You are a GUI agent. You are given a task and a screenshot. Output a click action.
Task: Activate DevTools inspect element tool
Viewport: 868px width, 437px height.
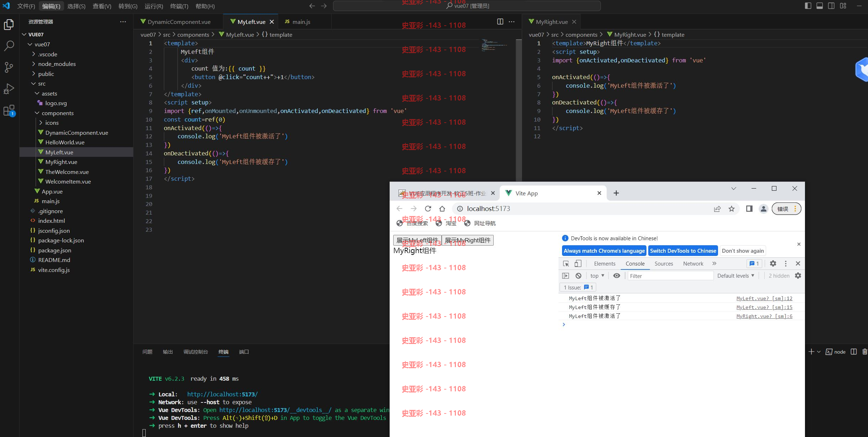tap(566, 263)
